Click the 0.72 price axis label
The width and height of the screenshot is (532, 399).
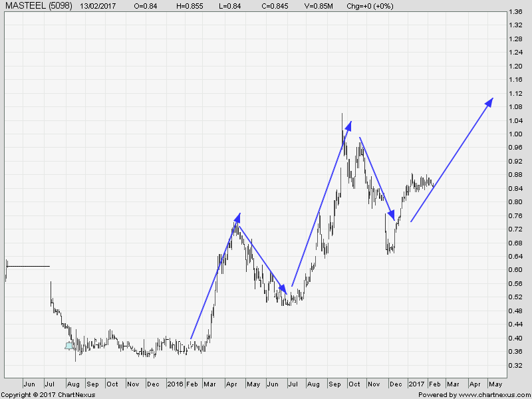(516, 229)
